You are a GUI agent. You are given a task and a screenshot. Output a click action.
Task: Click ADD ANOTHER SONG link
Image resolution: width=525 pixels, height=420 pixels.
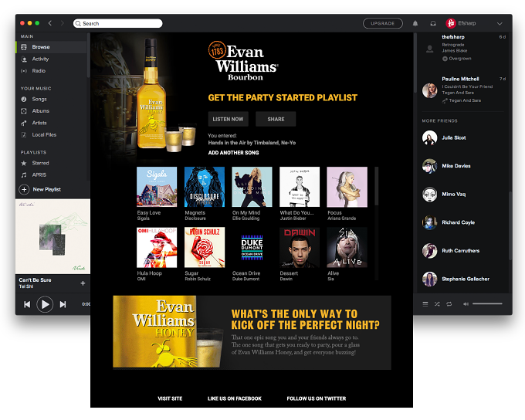pyautogui.click(x=233, y=152)
